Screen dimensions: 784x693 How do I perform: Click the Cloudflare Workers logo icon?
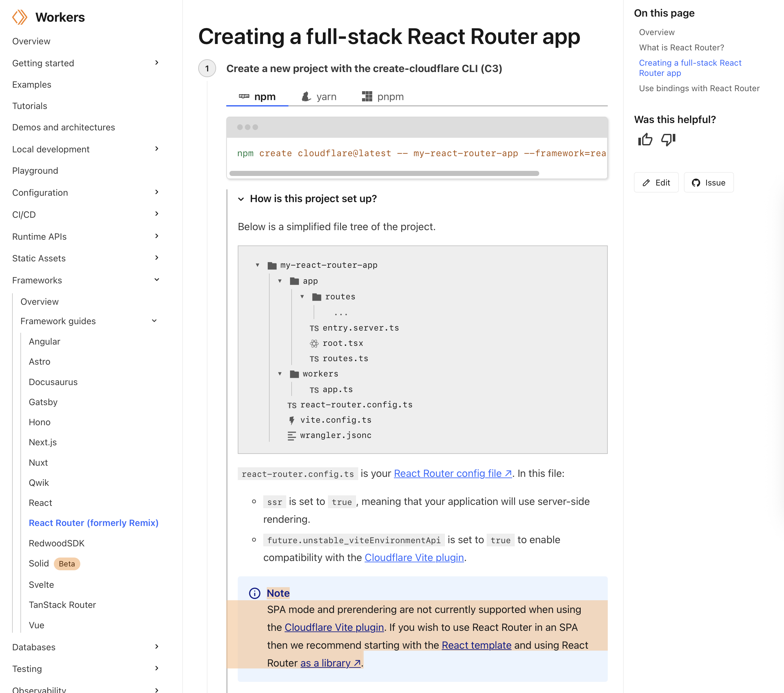19,17
